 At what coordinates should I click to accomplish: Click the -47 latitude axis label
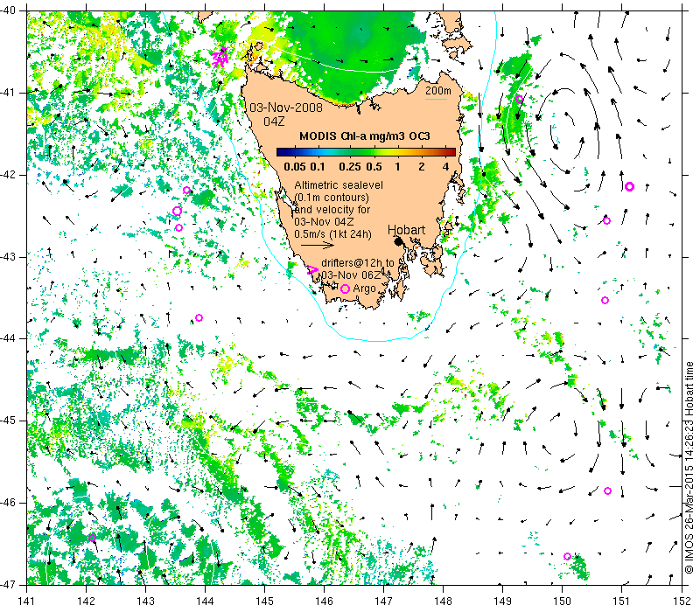(x=10, y=584)
